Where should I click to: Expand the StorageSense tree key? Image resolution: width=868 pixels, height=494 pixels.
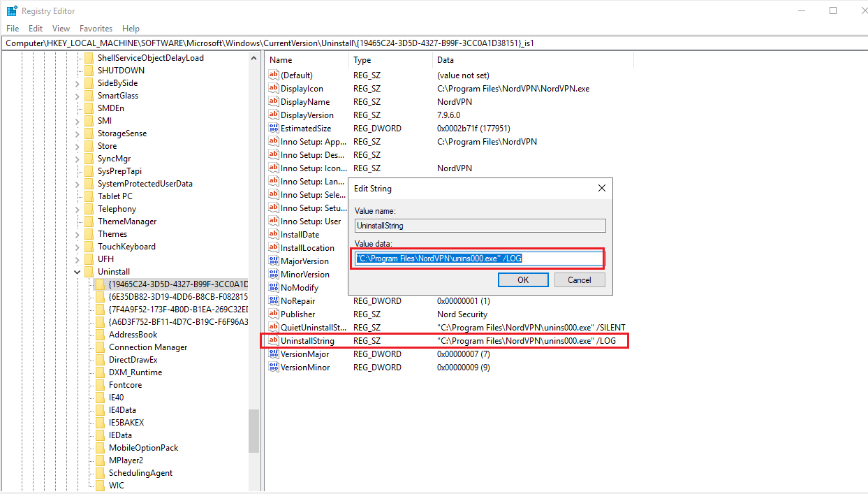coord(77,133)
